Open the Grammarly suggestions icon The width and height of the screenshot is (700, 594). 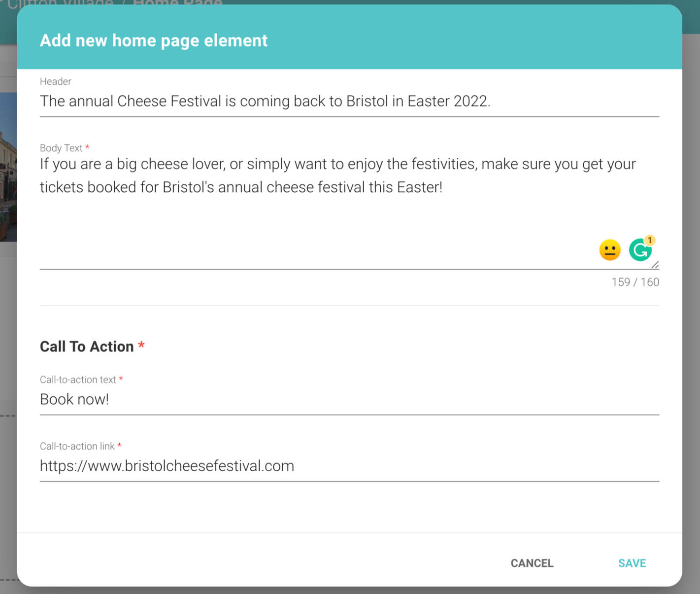639,250
